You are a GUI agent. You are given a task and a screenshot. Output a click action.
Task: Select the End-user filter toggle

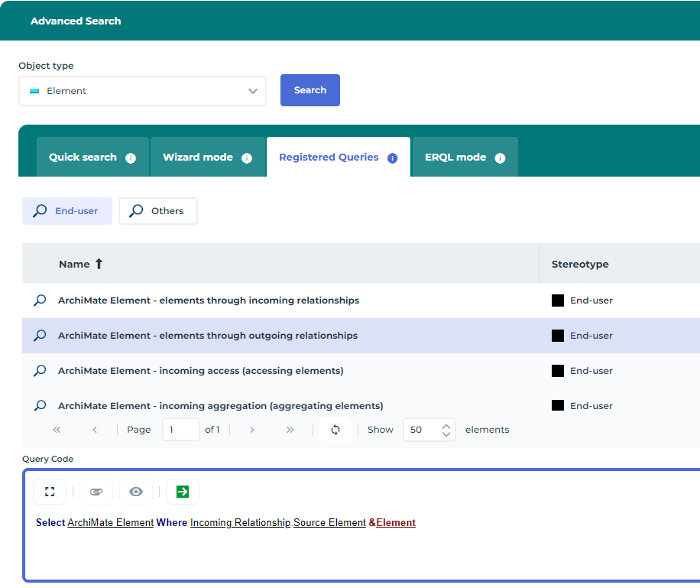[x=67, y=211]
